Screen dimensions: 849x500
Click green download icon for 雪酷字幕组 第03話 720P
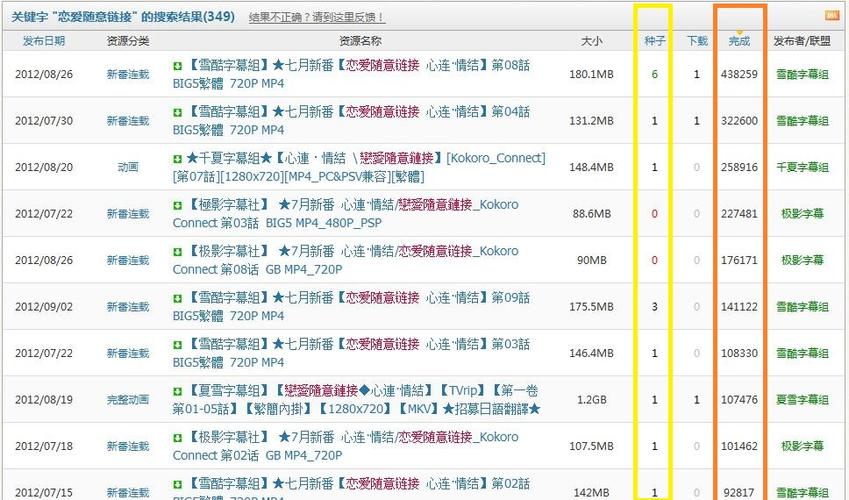(x=177, y=345)
